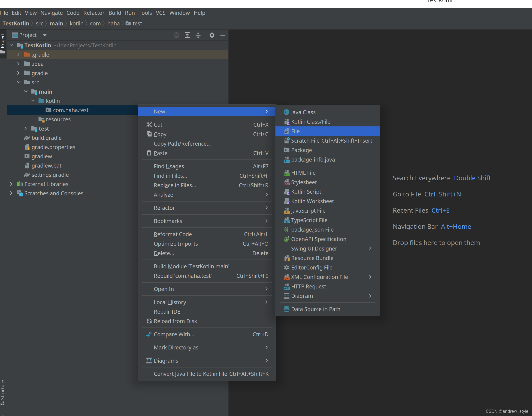Select Kotlin Class/File in the New submenu
The height and width of the screenshot is (416, 532).
[x=310, y=122]
